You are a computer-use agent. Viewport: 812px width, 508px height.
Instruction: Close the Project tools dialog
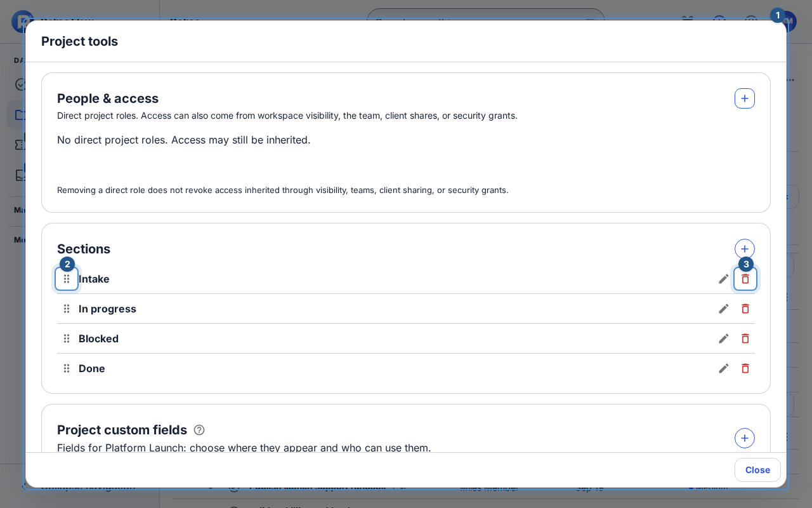tap(757, 470)
